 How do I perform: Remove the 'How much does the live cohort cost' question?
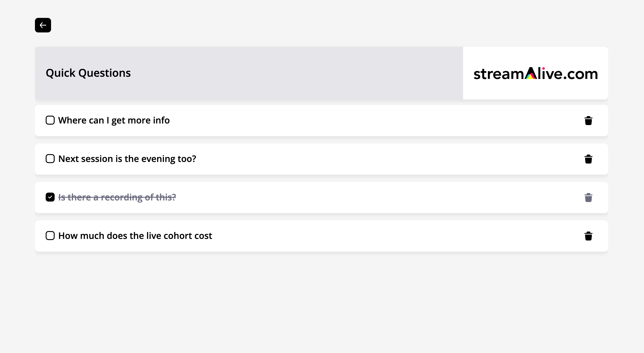click(588, 236)
